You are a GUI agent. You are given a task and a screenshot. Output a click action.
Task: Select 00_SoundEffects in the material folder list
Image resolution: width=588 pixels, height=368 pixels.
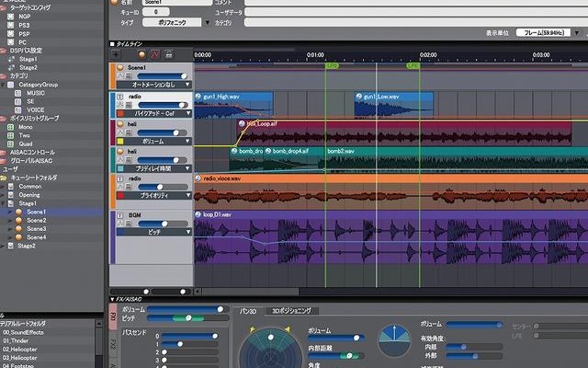coord(23,332)
